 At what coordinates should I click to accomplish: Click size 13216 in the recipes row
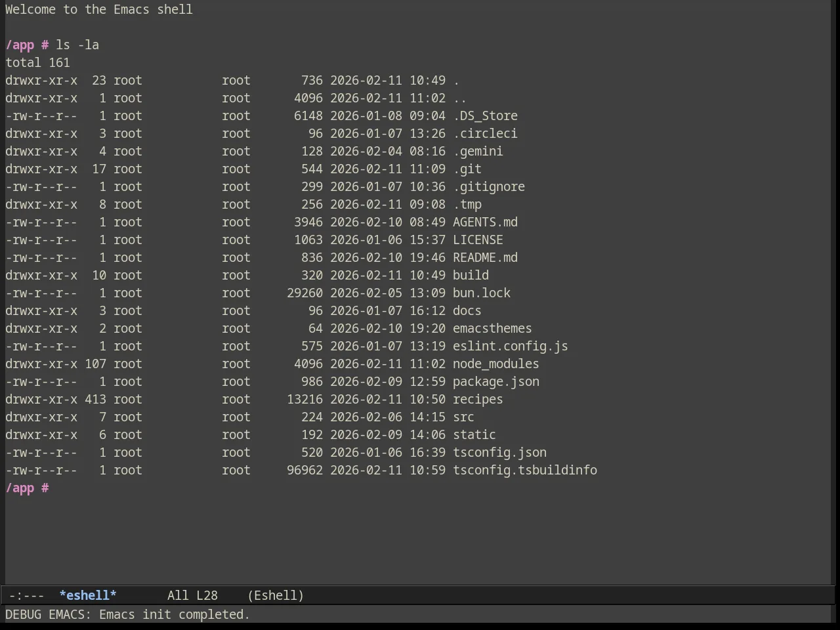(x=304, y=400)
